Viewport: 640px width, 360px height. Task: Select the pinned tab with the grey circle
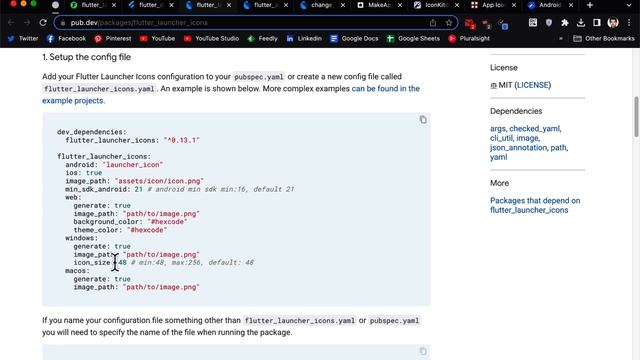click(x=56, y=5)
